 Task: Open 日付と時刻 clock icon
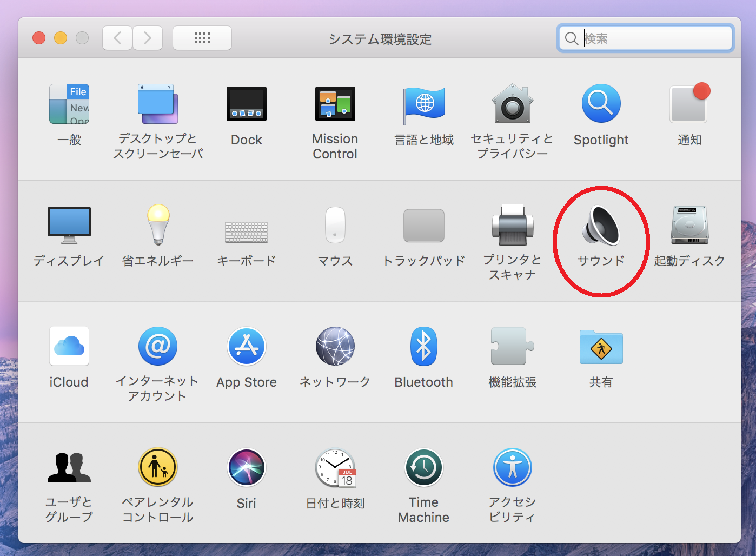tap(335, 468)
